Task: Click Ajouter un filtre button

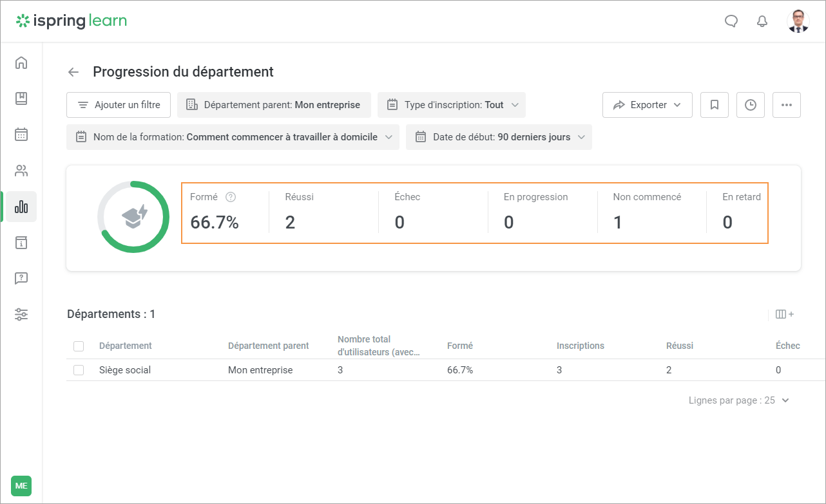Action: (x=119, y=105)
